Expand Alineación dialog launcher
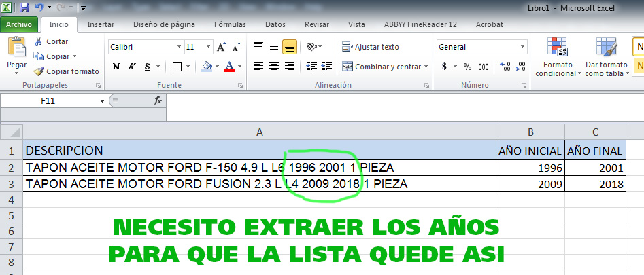This screenshot has height=275, width=644. (x=427, y=86)
